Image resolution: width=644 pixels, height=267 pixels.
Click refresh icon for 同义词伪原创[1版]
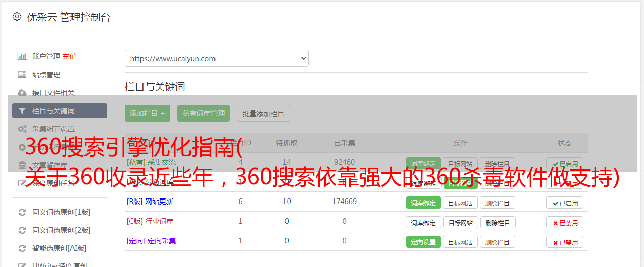click(x=22, y=212)
